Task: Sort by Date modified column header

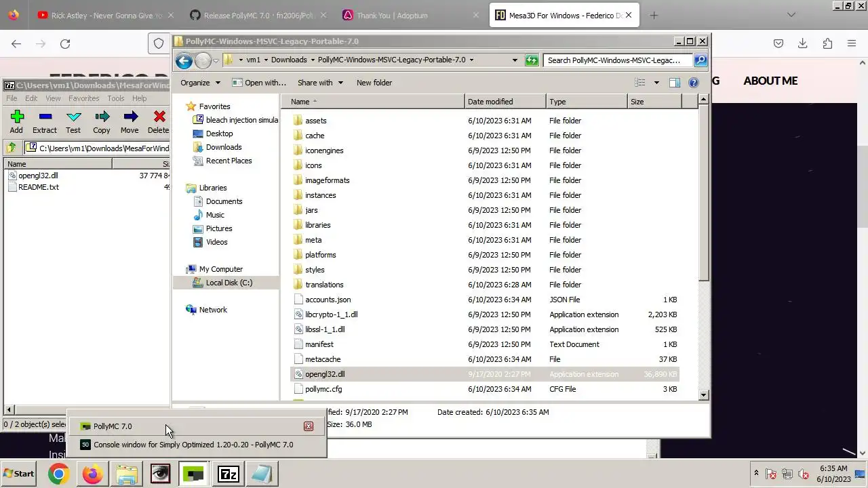Action: point(506,102)
